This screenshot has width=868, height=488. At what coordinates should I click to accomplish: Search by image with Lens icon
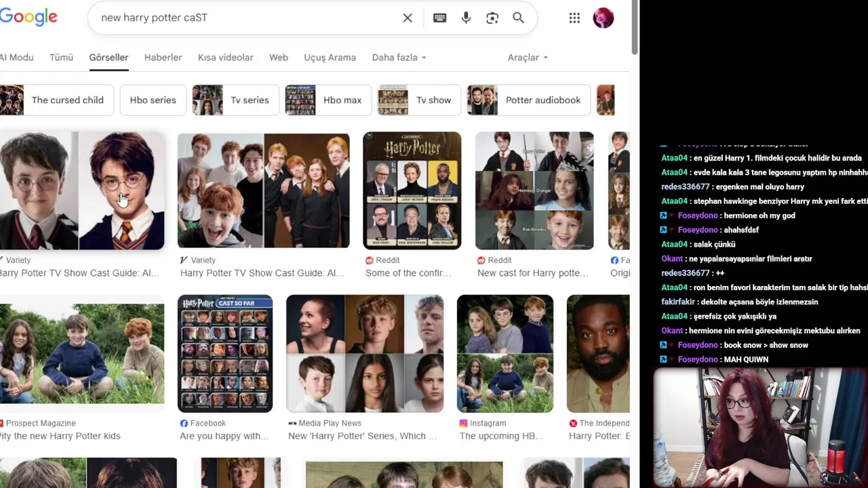[492, 18]
